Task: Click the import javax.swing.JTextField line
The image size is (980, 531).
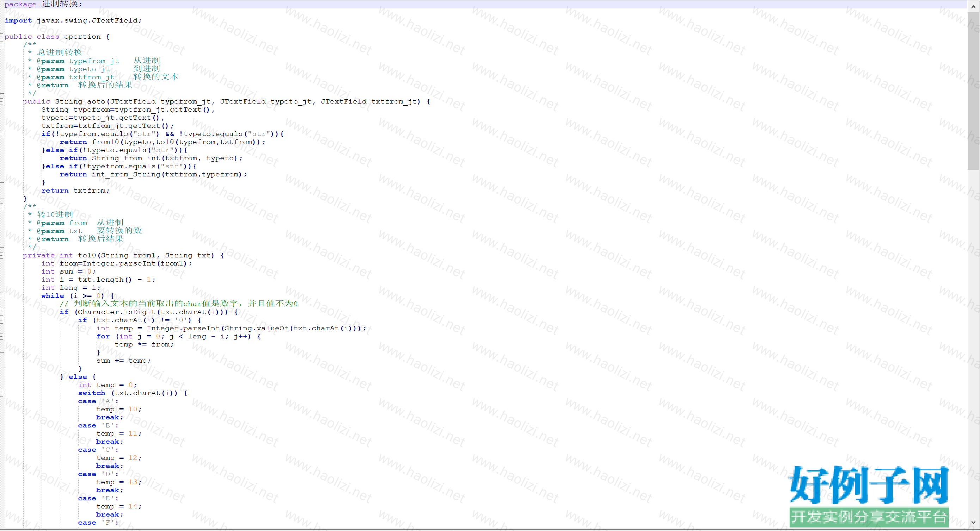Action: pyautogui.click(x=76, y=20)
